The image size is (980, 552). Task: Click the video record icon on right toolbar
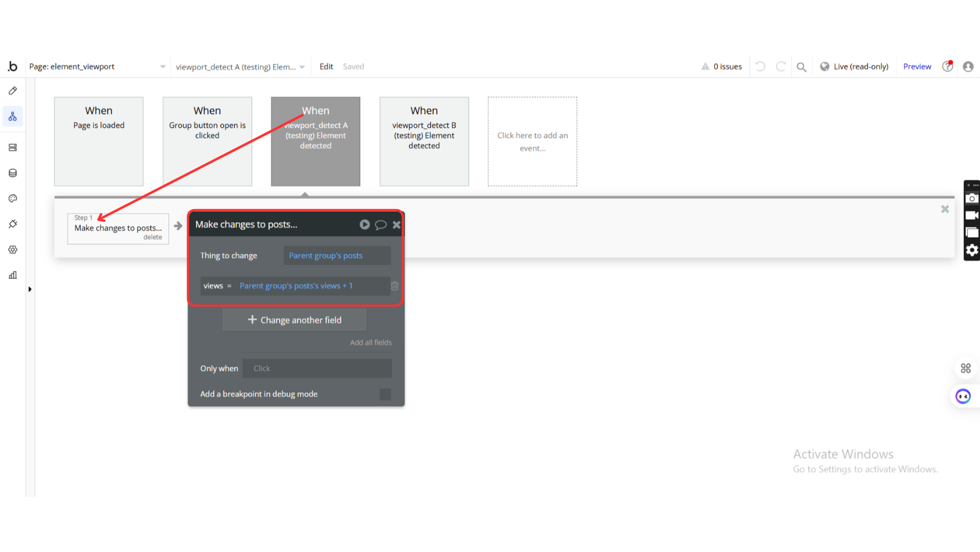click(972, 215)
